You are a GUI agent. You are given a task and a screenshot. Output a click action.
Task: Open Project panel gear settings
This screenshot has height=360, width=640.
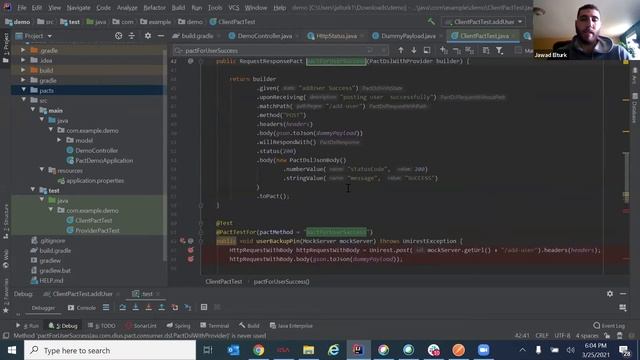[x=148, y=36]
